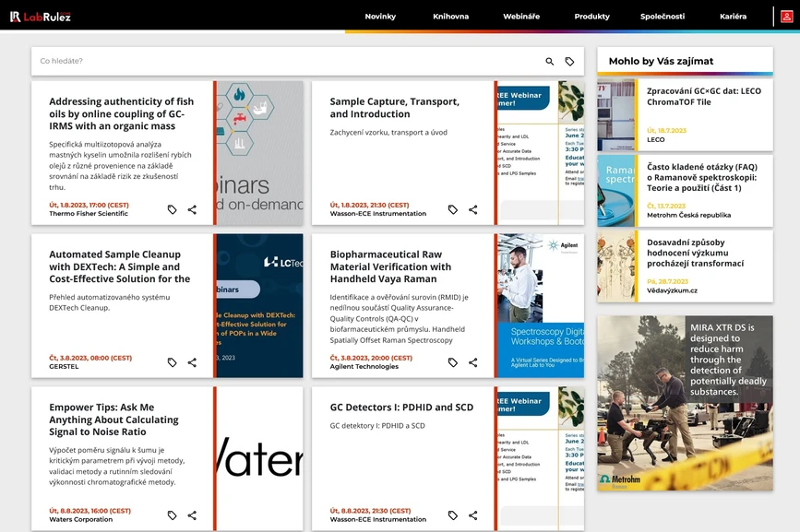The image size is (800, 532).
Task: Open 'Dosavadní způsoby hodnocení výzkumu' article
Action: 696,253
